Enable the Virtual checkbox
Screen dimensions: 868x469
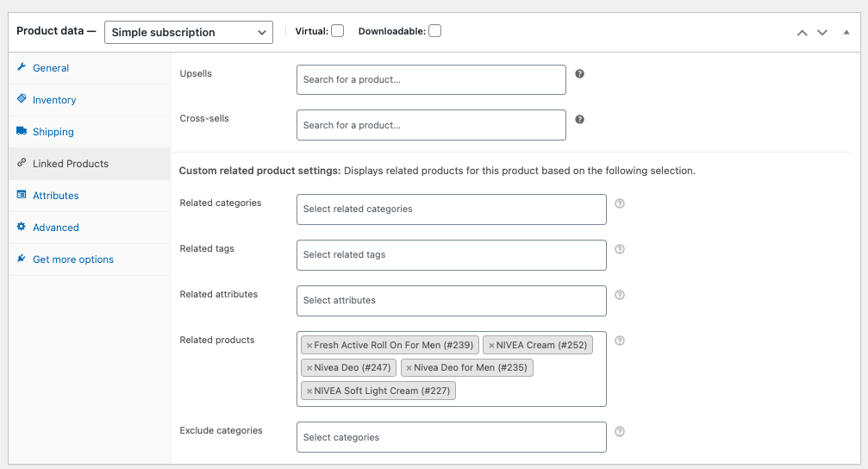click(x=337, y=31)
